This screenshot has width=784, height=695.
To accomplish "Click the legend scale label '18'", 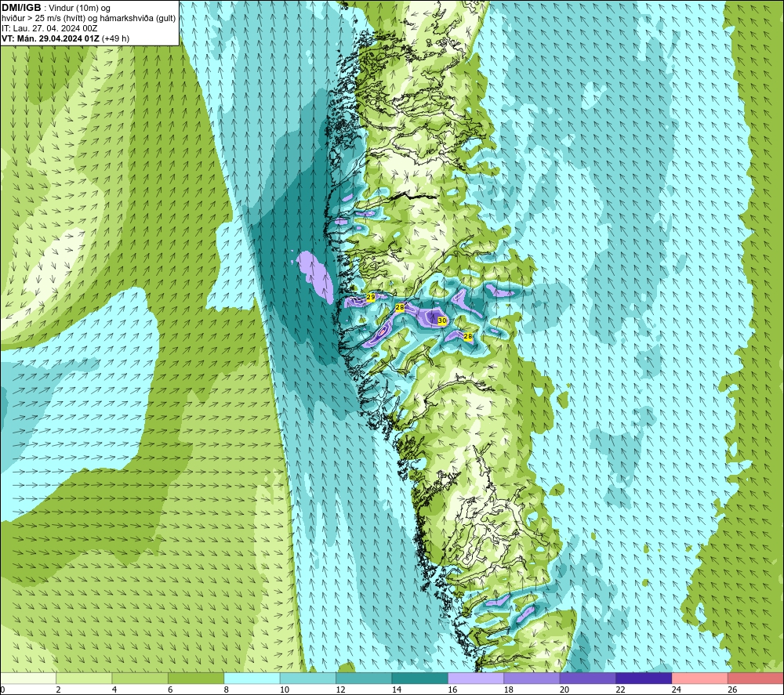I will (509, 690).
